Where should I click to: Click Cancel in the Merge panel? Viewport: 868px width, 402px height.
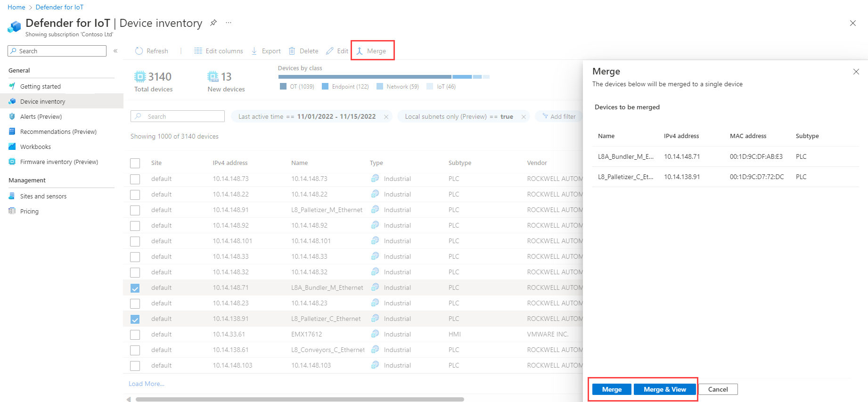[718, 389]
